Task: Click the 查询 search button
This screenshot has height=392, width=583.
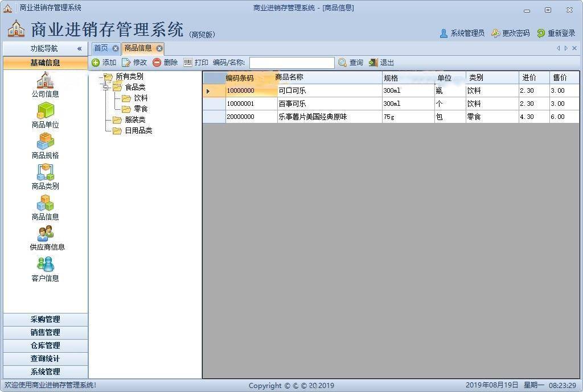Action: tap(351, 63)
